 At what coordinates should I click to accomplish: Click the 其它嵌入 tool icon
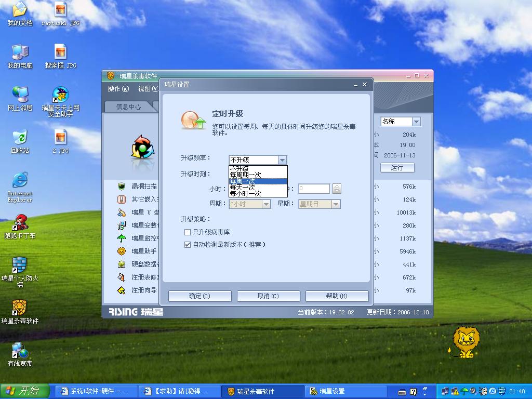(x=122, y=199)
